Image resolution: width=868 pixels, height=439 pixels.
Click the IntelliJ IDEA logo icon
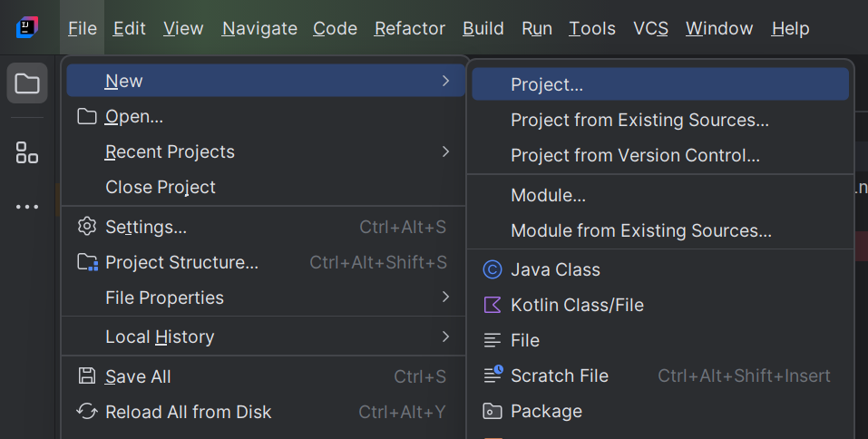click(27, 28)
